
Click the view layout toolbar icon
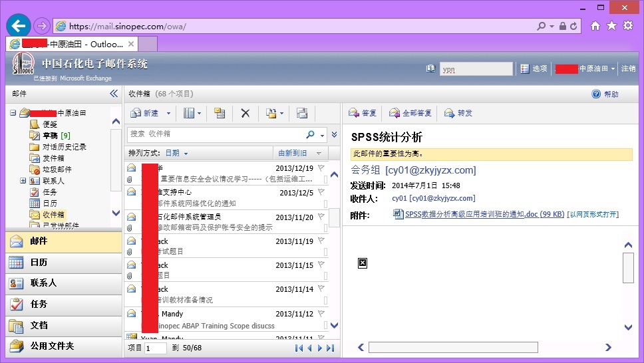(x=189, y=113)
